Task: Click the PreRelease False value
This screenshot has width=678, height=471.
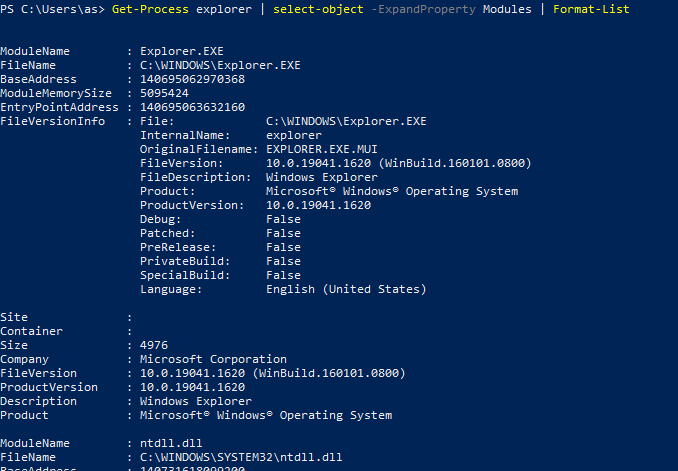Action: point(283,247)
